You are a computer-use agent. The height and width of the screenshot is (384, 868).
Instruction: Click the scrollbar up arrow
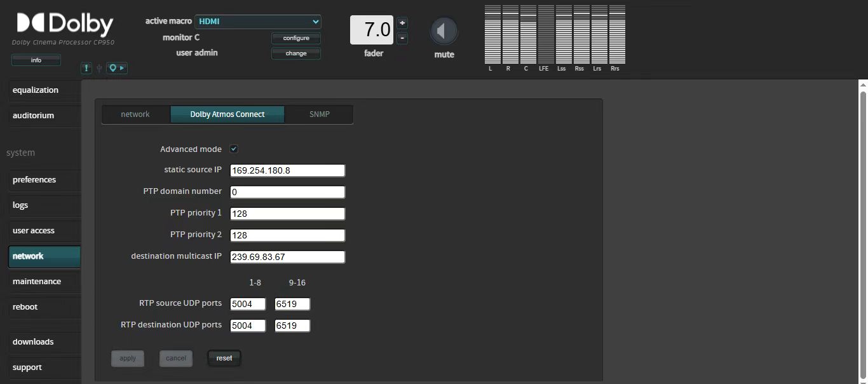tap(863, 85)
